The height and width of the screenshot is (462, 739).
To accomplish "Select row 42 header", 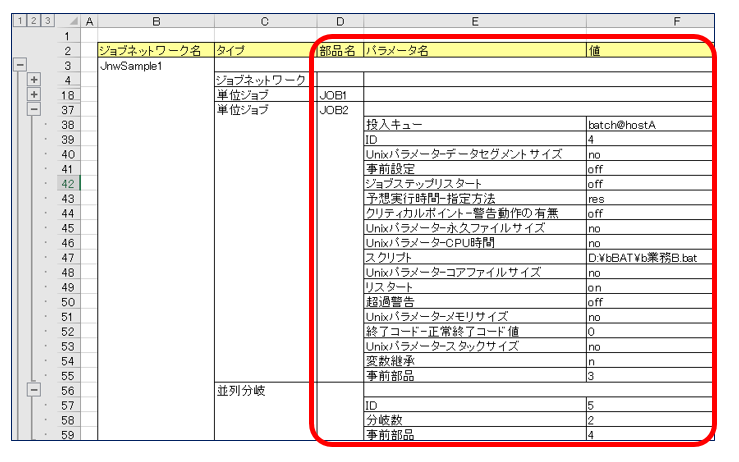I will point(69,184).
